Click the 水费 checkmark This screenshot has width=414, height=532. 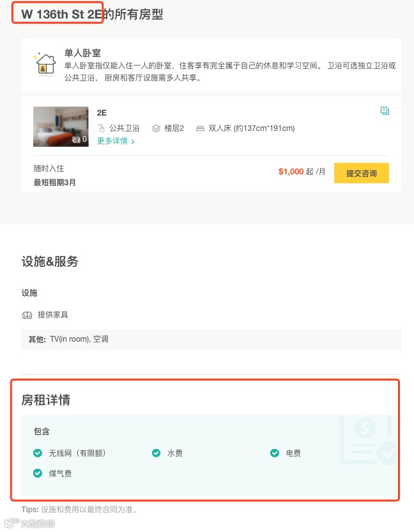(156, 453)
